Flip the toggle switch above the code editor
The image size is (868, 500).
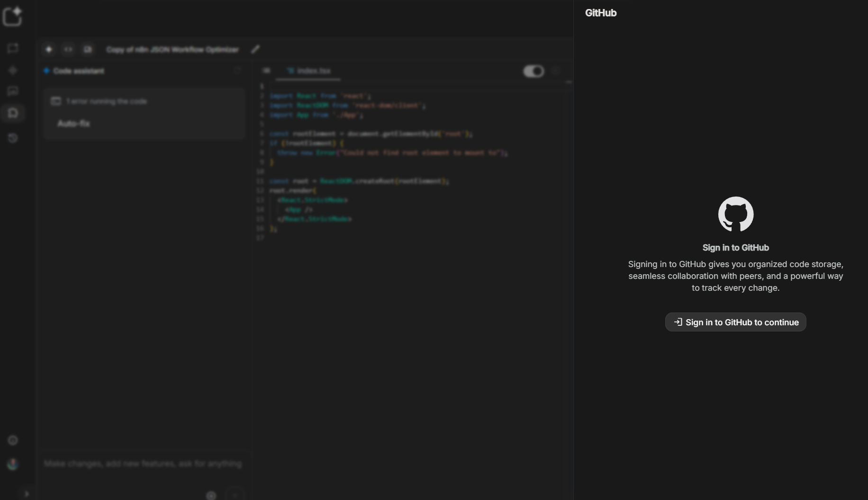pyautogui.click(x=533, y=71)
